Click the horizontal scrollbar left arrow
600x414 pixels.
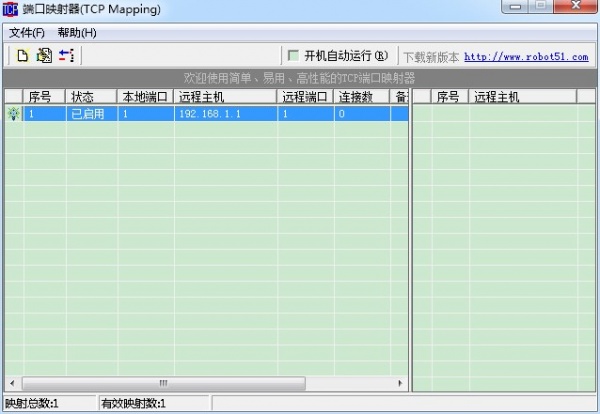[12, 383]
